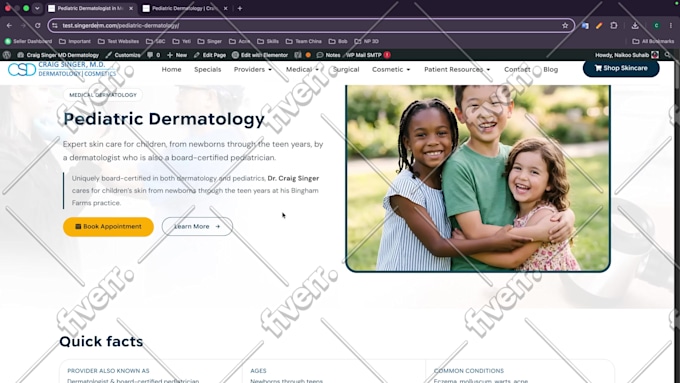The image size is (680, 383).
Task: Open Notes in the admin bar
Action: pos(328,55)
